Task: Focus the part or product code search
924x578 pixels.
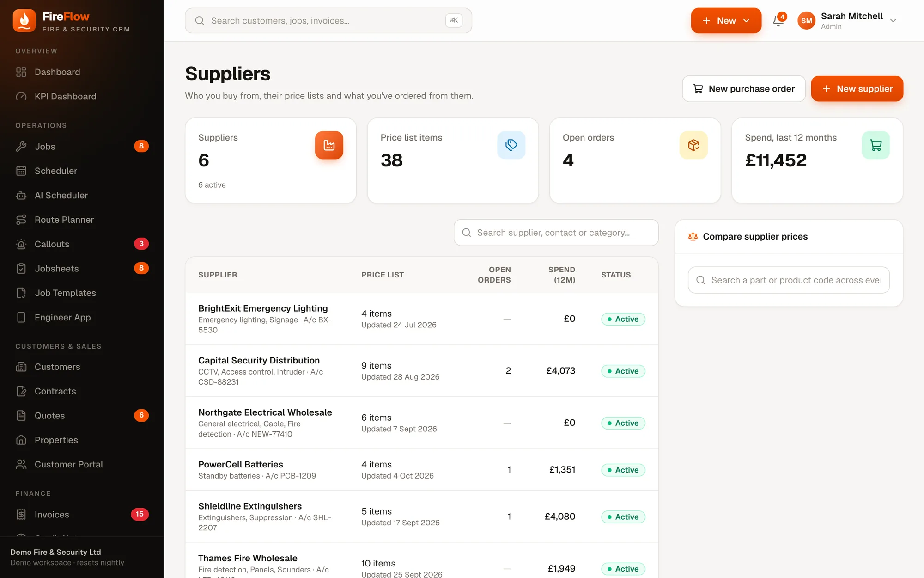Action: (x=789, y=280)
